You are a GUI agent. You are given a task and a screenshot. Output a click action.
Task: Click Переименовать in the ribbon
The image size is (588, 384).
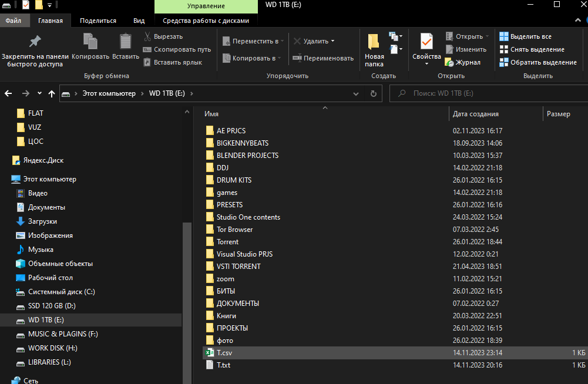click(x=323, y=58)
